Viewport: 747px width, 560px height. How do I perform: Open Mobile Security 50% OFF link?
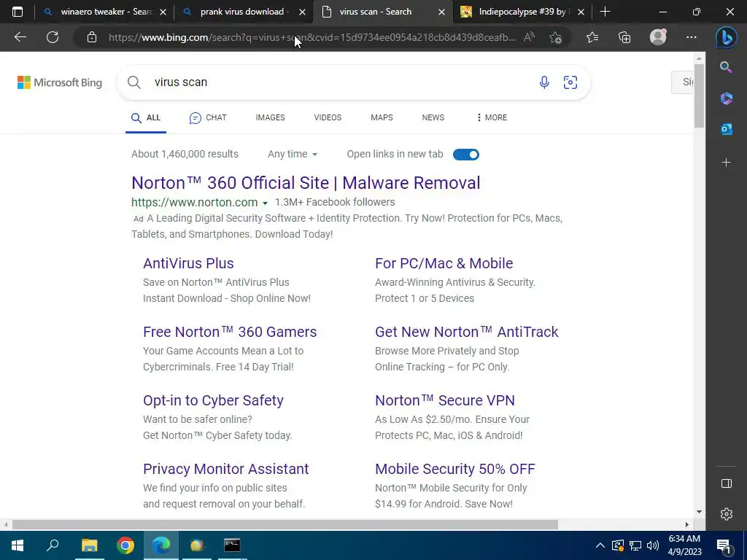(x=455, y=469)
